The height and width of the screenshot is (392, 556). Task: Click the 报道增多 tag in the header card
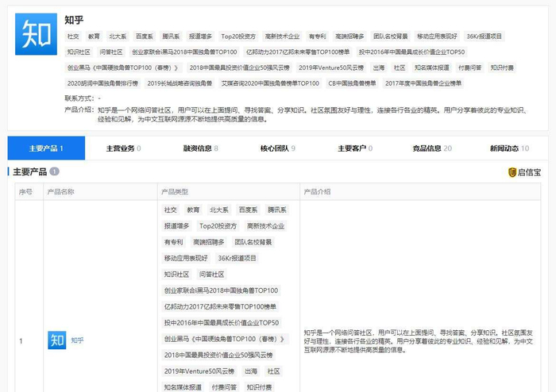200,37
